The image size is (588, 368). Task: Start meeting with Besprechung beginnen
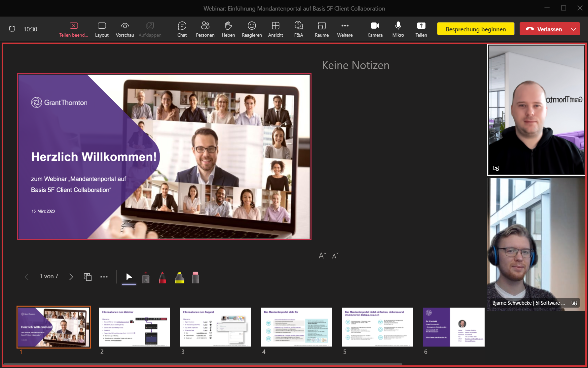(x=476, y=29)
